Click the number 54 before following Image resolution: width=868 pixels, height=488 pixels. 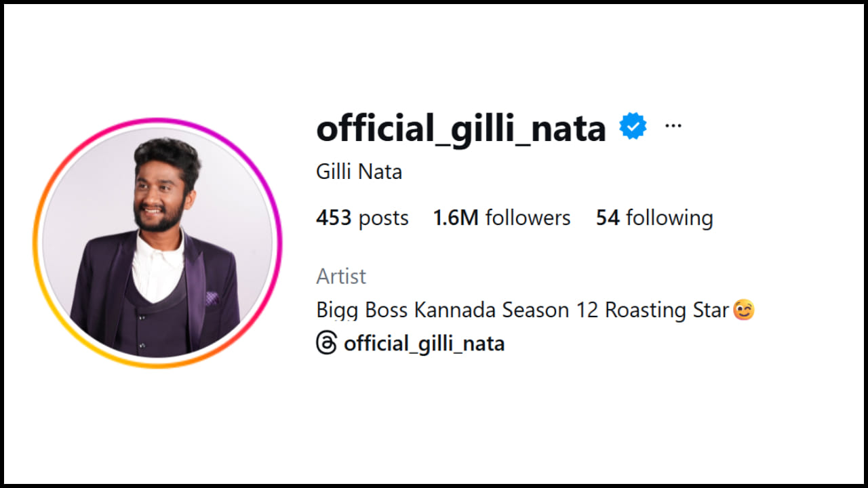(608, 218)
